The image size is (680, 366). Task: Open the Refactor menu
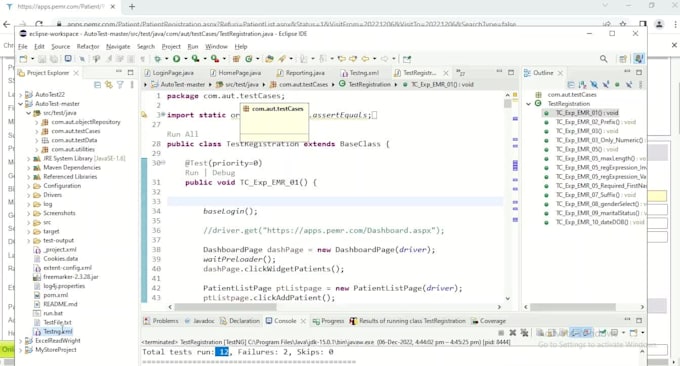coord(88,46)
